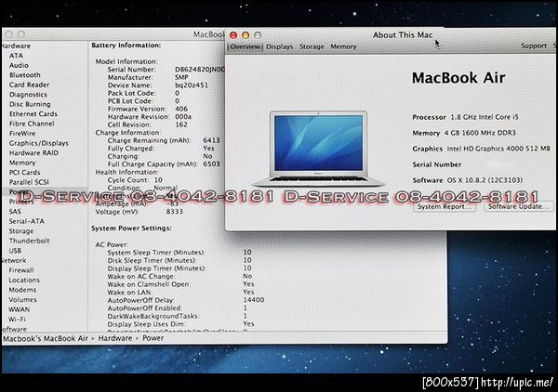Click the Voltage value 8333

tap(175, 212)
